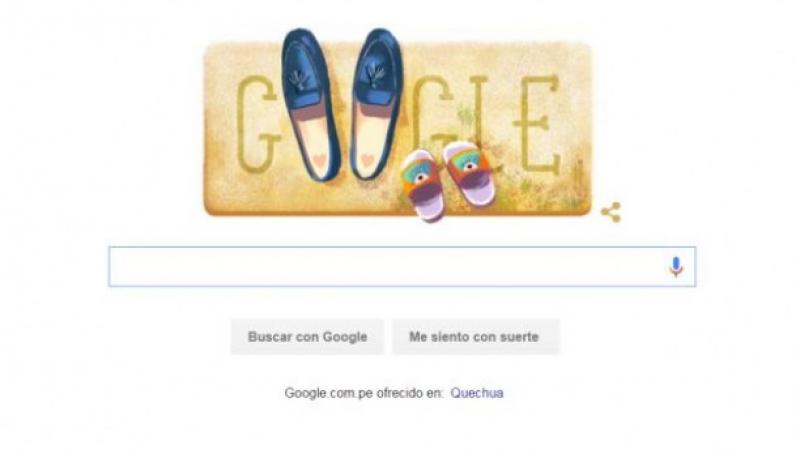Open the Quechua language link
Image resolution: width=800 pixels, height=450 pixels.
pyautogui.click(x=477, y=393)
